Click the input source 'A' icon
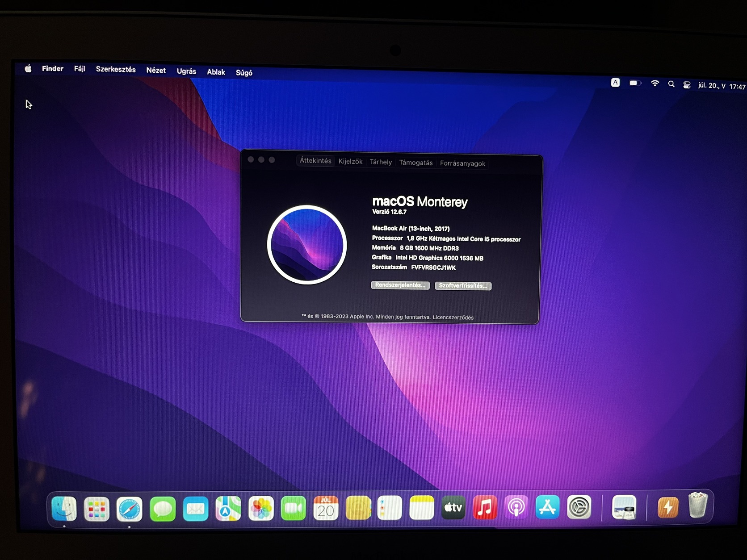 click(615, 82)
